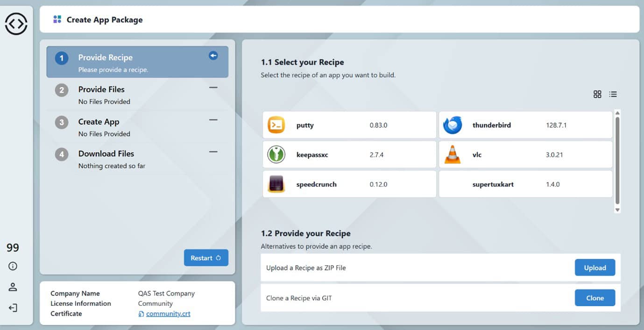Image resolution: width=644 pixels, height=330 pixels.
Task: Click the putty terminal icon
Action: [276, 125]
